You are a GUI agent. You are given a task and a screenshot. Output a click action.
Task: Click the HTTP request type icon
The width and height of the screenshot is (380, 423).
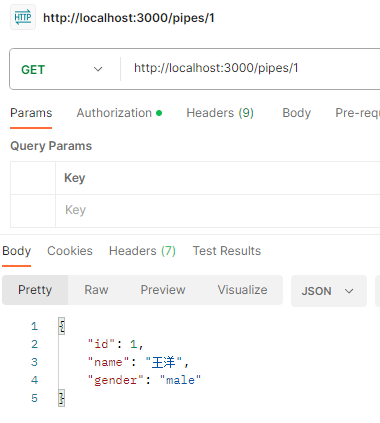coord(23,17)
